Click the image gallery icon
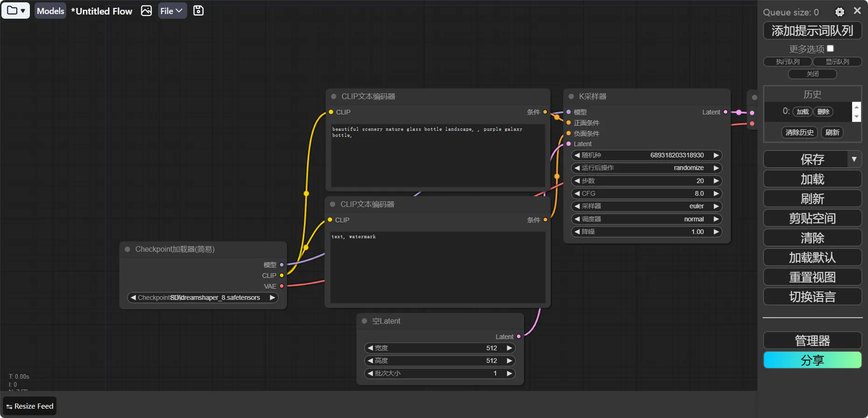 (147, 11)
